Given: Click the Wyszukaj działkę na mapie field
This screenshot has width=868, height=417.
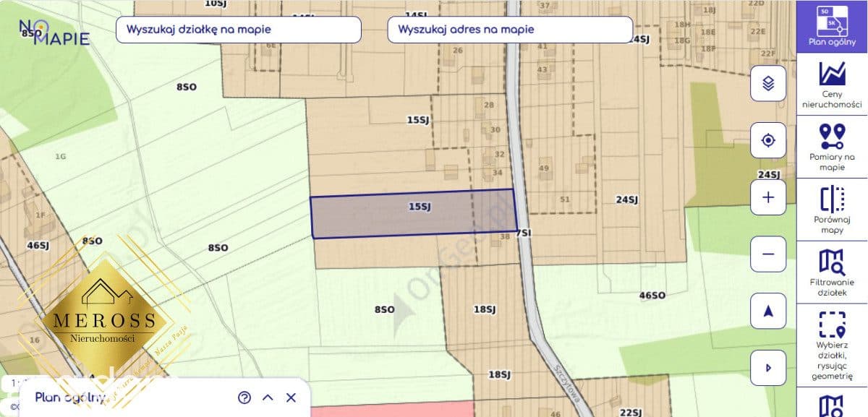Looking at the screenshot, I should click(239, 30).
